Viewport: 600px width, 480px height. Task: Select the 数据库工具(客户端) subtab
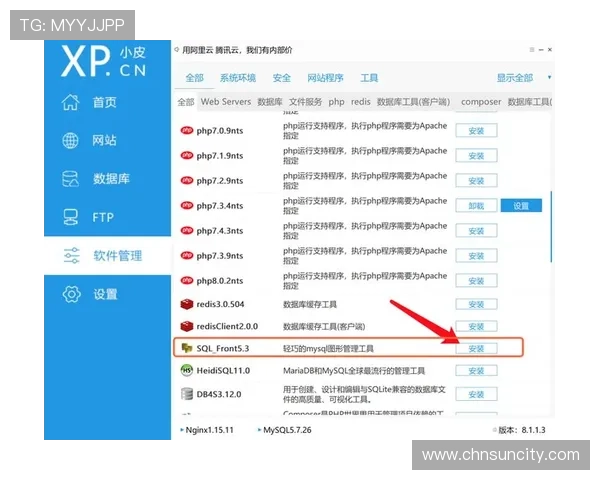[414, 102]
